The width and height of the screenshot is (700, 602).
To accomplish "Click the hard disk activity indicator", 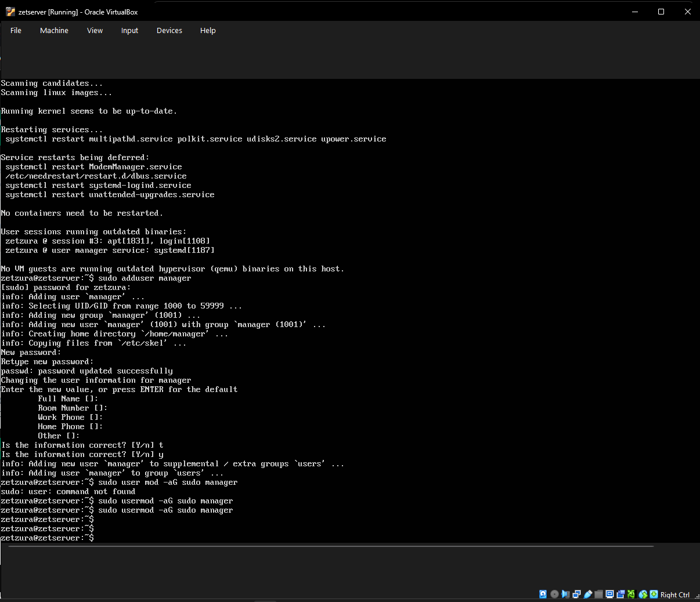I will pos(543,594).
